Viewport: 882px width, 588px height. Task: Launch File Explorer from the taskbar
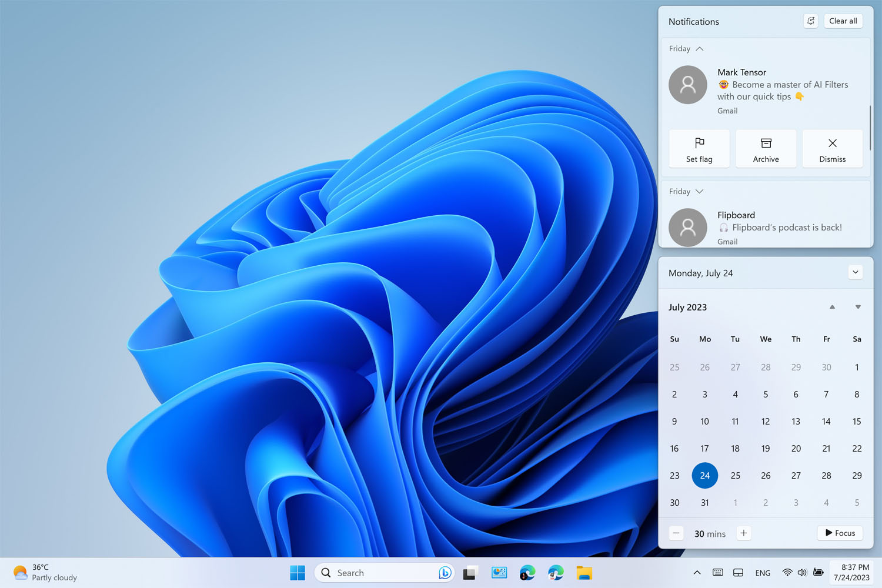click(x=584, y=573)
